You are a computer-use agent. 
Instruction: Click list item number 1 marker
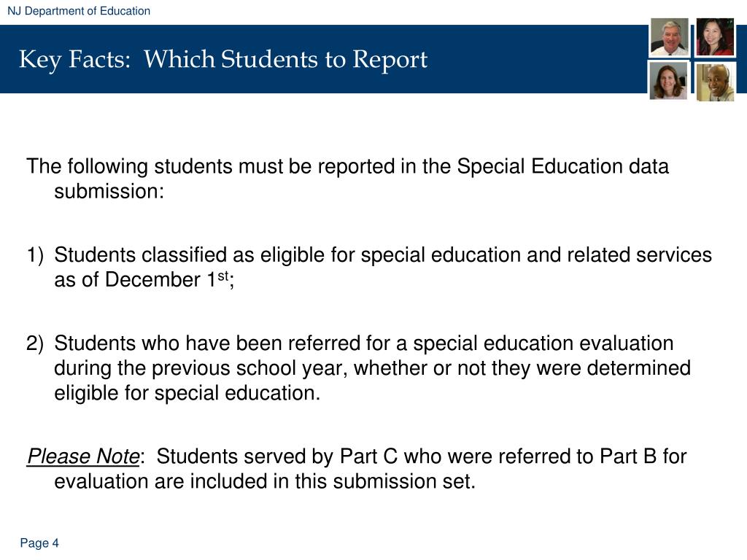pyautogui.click(x=35, y=255)
